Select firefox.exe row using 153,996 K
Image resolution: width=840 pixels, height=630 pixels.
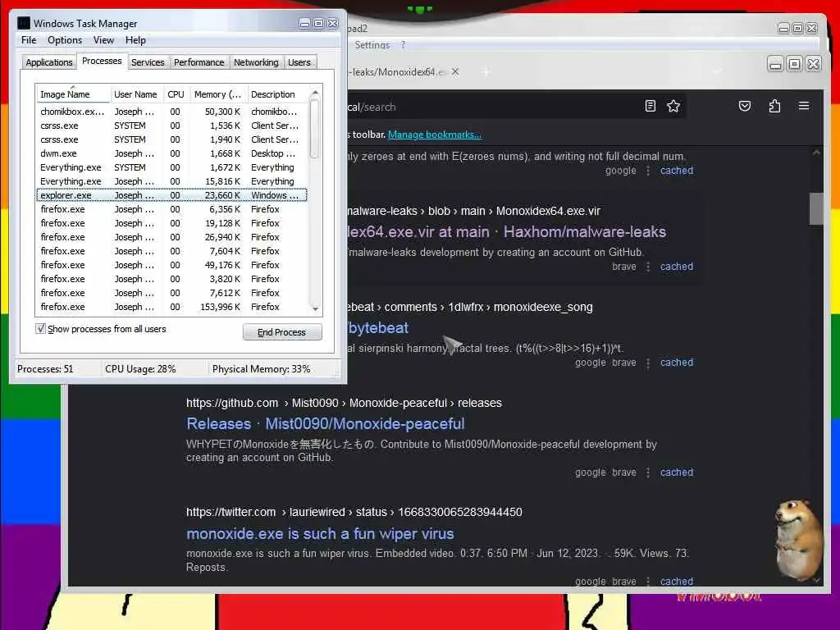coord(171,307)
